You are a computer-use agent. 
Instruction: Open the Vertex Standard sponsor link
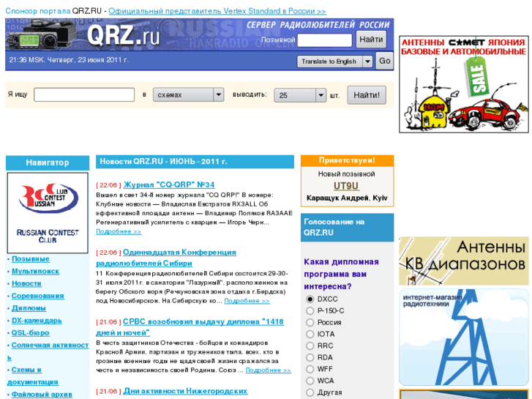[217, 11]
